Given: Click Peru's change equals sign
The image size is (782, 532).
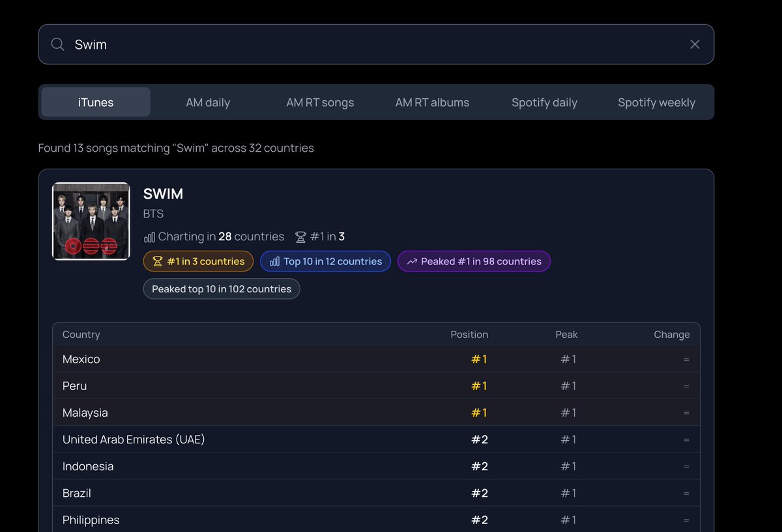Looking at the screenshot, I should click(x=686, y=386).
